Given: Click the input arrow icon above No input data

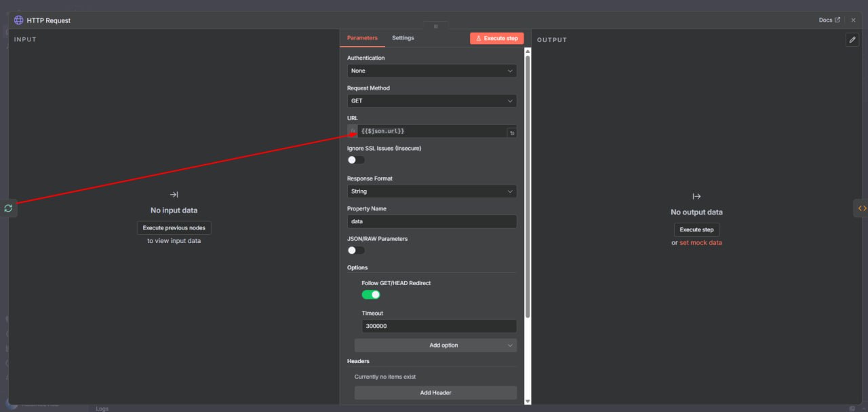Looking at the screenshot, I should [x=174, y=193].
